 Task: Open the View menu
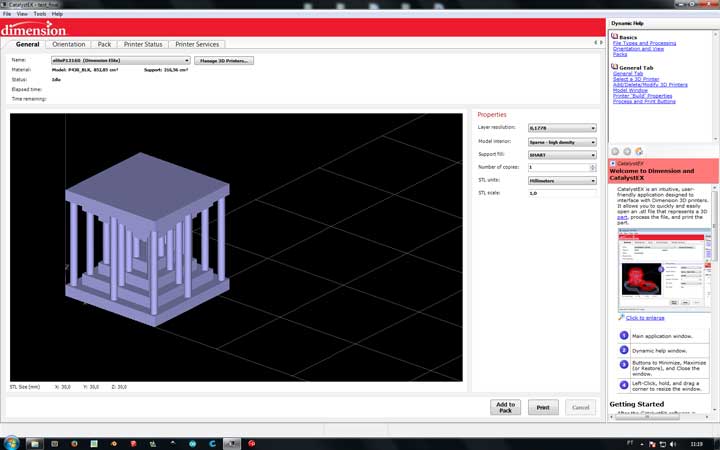(22, 14)
